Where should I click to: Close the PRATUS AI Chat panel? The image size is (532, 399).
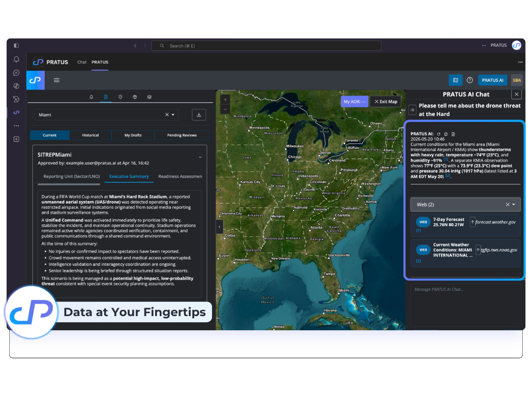click(516, 94)
